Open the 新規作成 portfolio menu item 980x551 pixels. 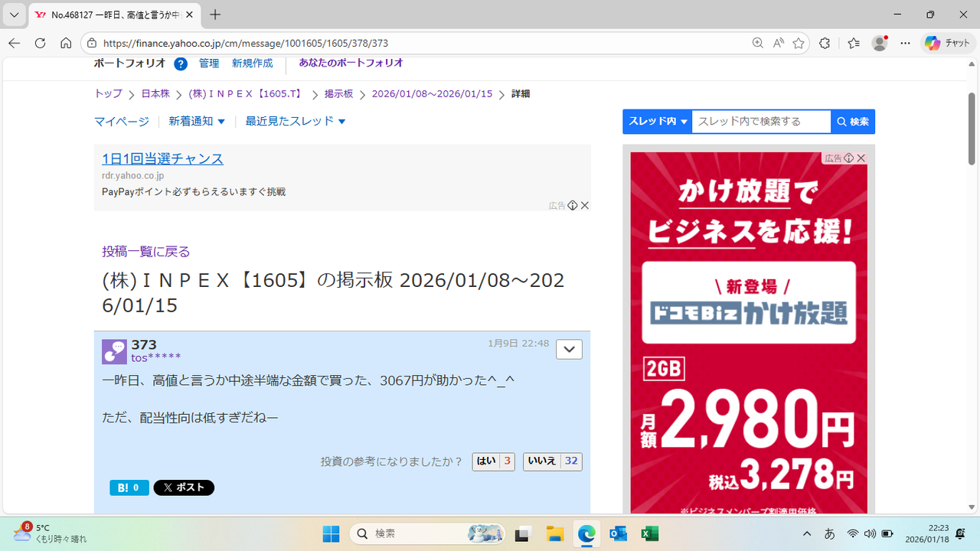point(252,64)
